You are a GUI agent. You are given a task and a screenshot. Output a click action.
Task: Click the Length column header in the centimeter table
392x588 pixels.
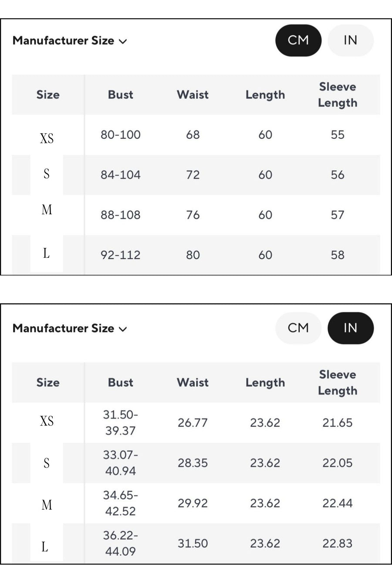tap(265, 95)
